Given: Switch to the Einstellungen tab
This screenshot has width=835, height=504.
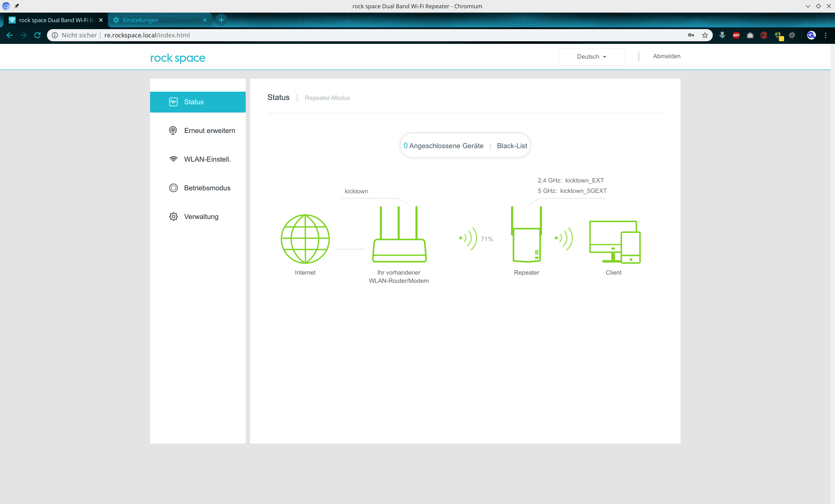Looking at the screenshot, I should click(157, 20).
